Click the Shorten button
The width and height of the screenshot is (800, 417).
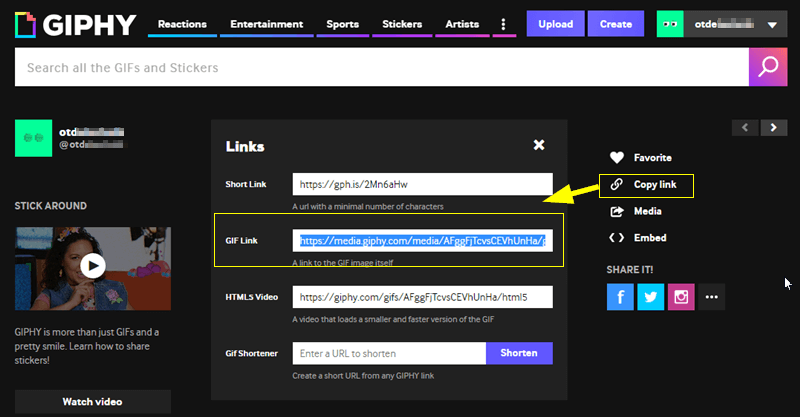click(x=519, y=353)
